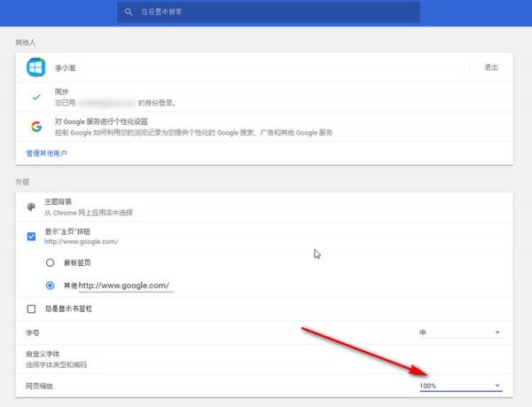Click the 李小滔 user name text
The image size is (532, 407).
66,67
